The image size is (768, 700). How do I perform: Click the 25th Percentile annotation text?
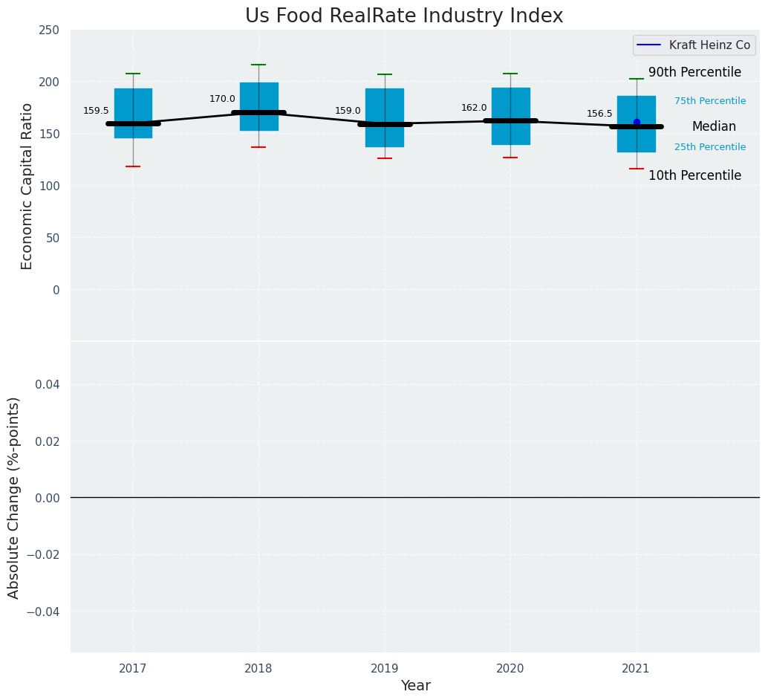point(710,147)
